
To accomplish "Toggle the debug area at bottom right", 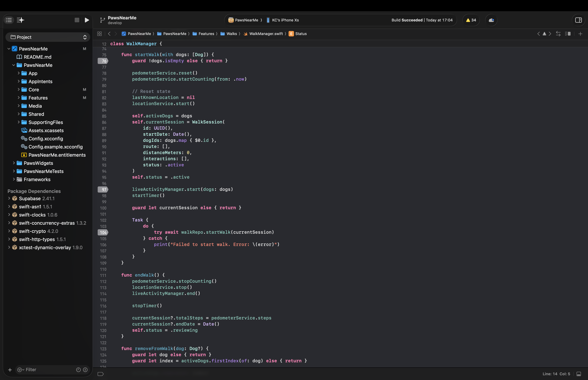I will pyautogui.click(x=579, y=374).
